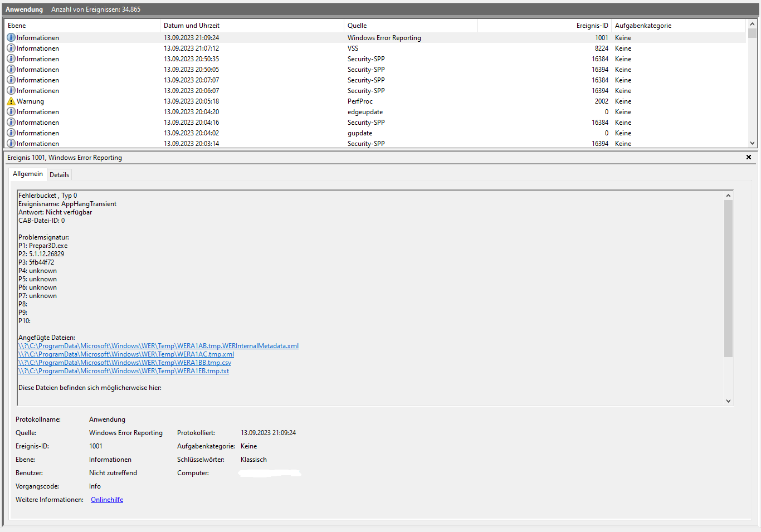Click the Klassisch keyword value
The image size is (761, 532).
(x=253, y=460)
